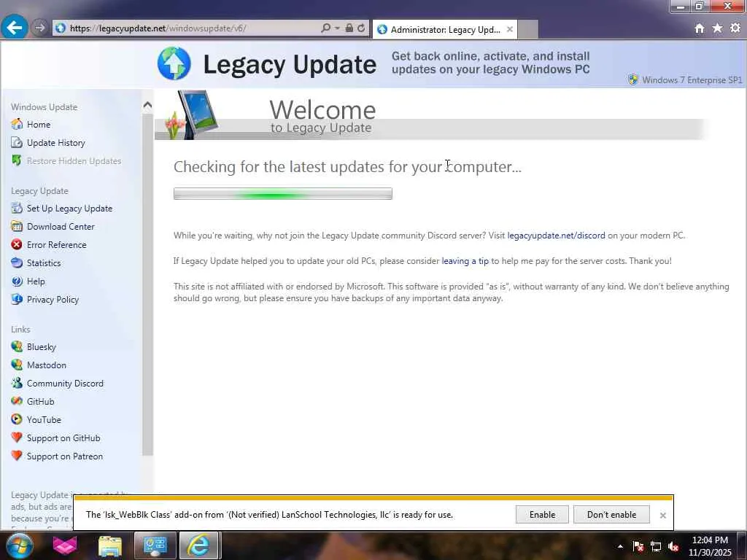Click Internet Explorer on the taskbar
The image size is (747, 560).
198,545
